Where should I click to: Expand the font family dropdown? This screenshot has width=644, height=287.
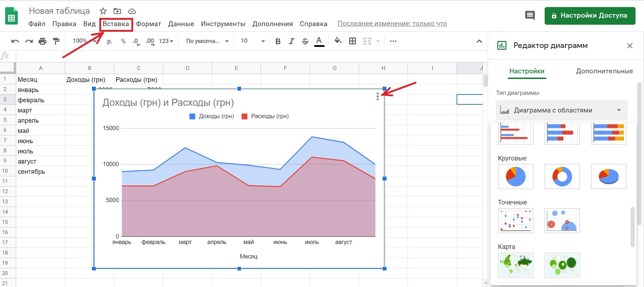[x=207, y=41]
